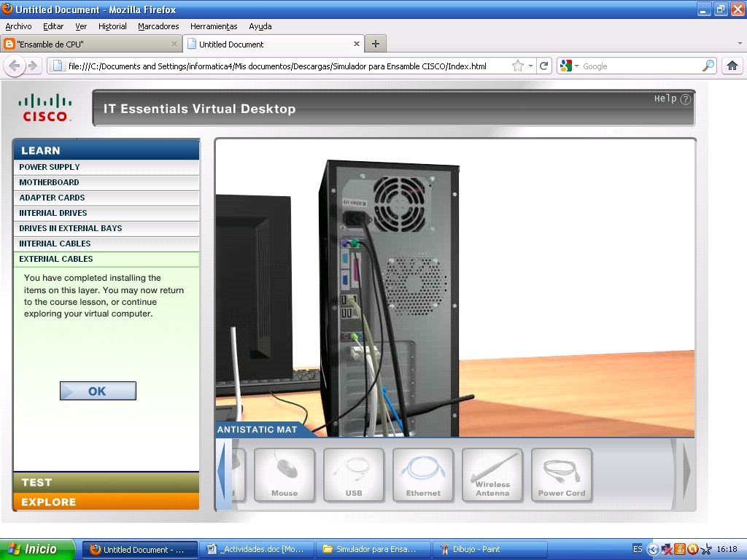Select the Mouse component from the tray
The height and width of the screenshot is (560, 747).
284,475
